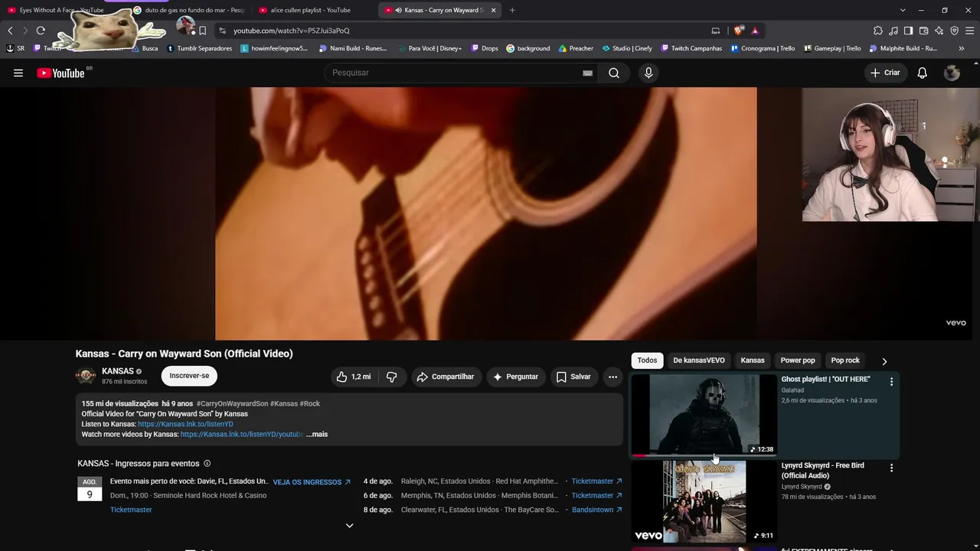The width and height of the screenshot is (980, 551).
Task: Open options for Free Bird video
Action: [x=891, y=467]
